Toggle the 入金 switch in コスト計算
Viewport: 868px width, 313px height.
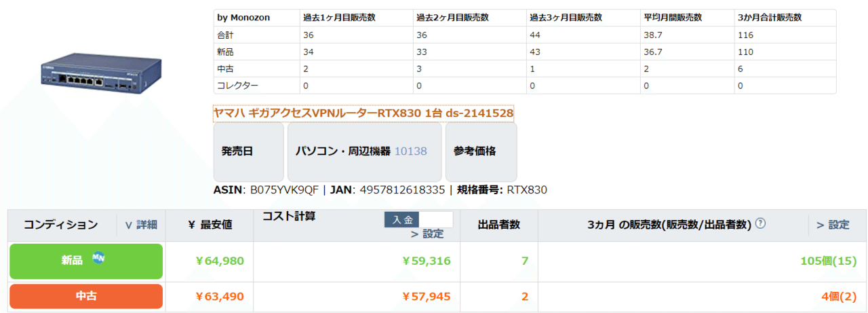[x=418, y=219]
